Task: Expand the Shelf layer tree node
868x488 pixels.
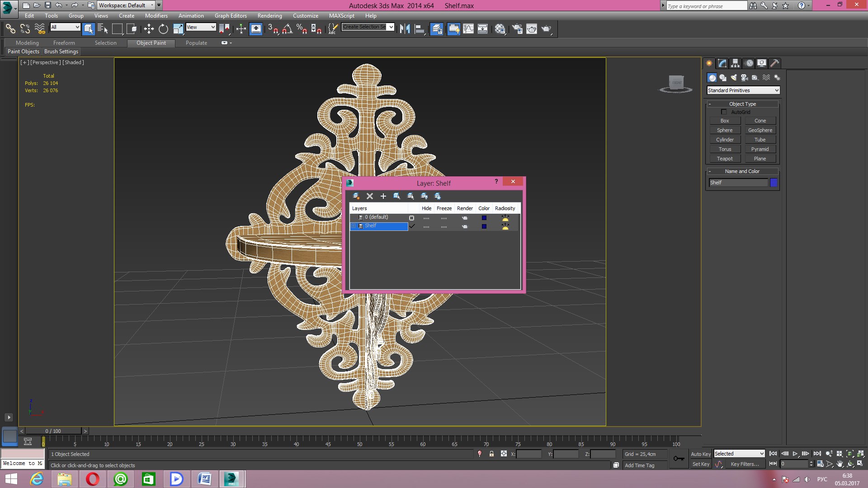Action: click(x=354, y=226)
